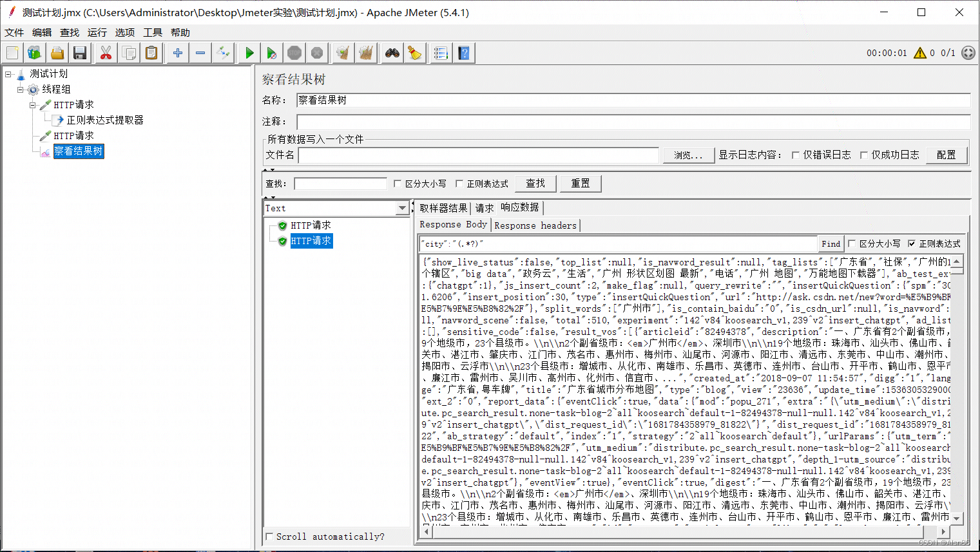Enable 仅成功日志 checkbox
The width and height of the screenshot is (980, 552).
(864, 155)
